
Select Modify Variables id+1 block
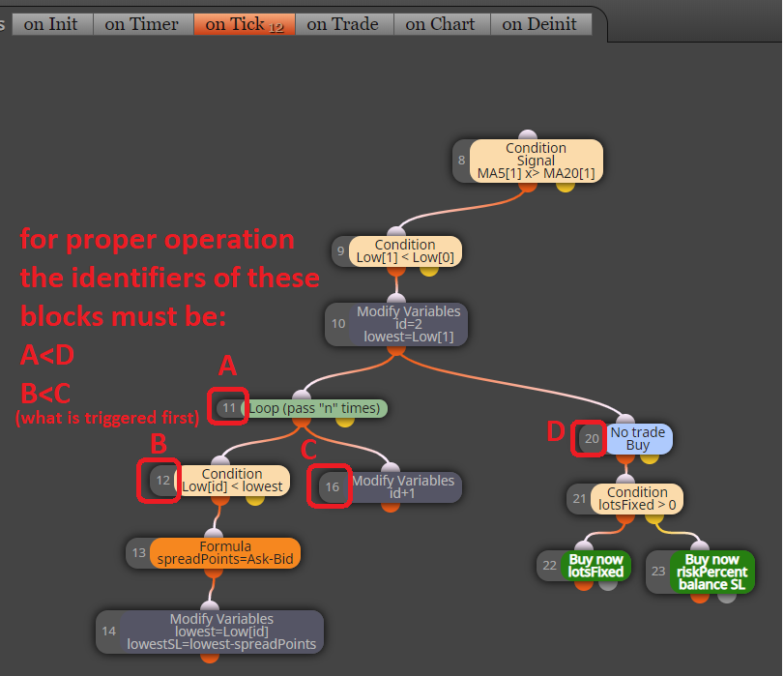402,486
